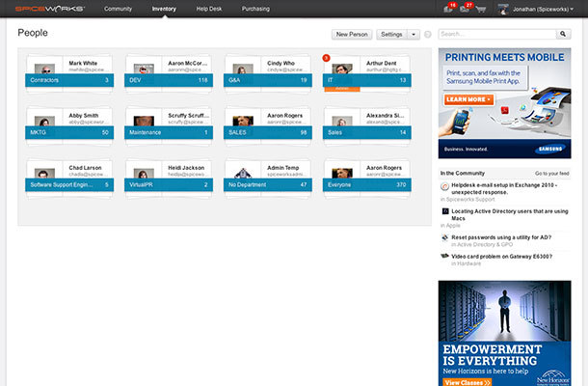Click the red alert badge on the IT card
Viewport: 588px width, 386px height.
click(x=326, y=58)
